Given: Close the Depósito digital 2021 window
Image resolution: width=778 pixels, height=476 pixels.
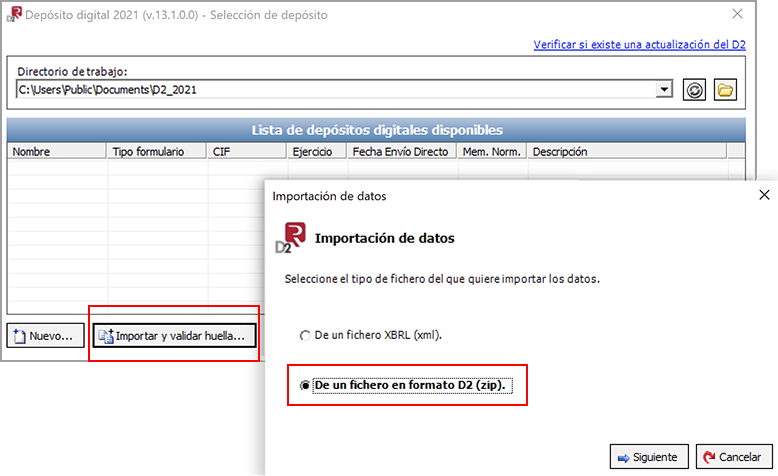Looking at the screenshot, I should tap(737, 14).
